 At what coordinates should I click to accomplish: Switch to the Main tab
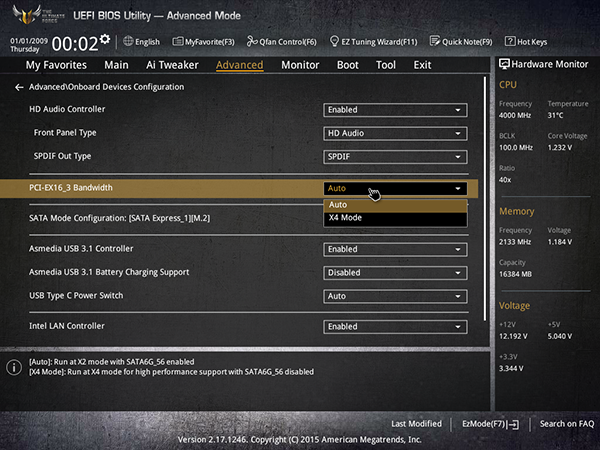tap(116, 65)
